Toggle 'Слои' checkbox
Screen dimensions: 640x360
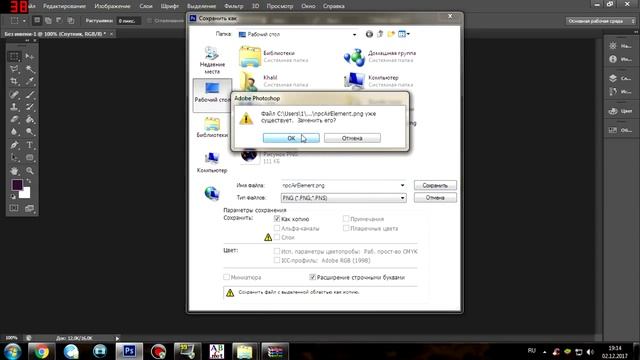277,237
